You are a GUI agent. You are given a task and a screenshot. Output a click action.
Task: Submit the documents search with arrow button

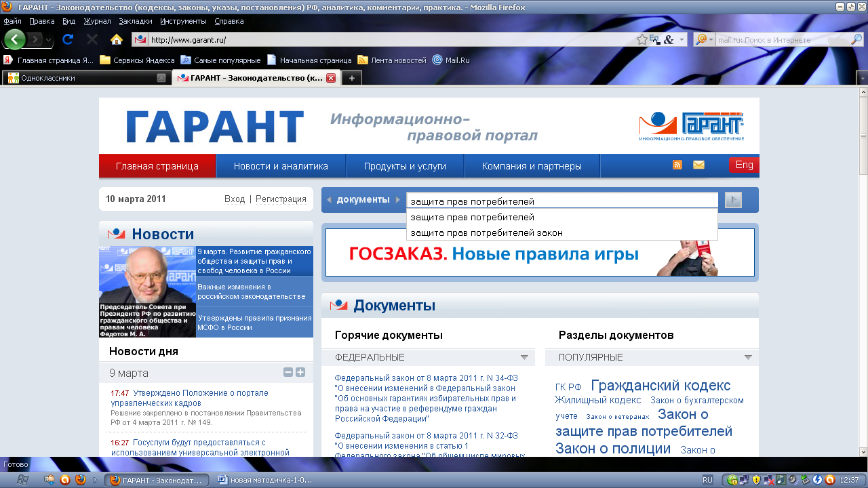(733, 200)
